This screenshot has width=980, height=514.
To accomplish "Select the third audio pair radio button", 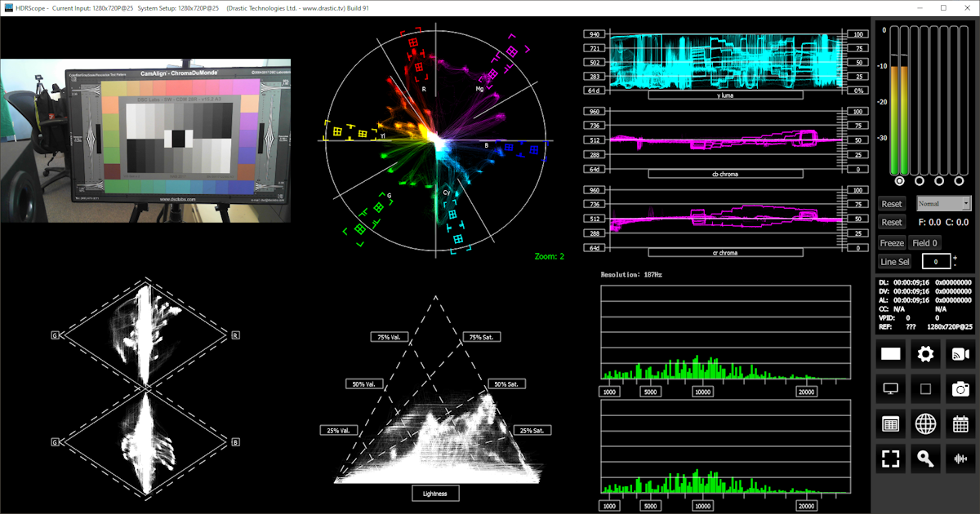I will [941, 181].
